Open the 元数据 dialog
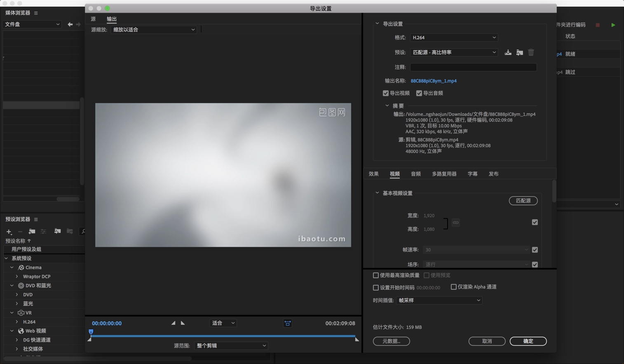 391,341
